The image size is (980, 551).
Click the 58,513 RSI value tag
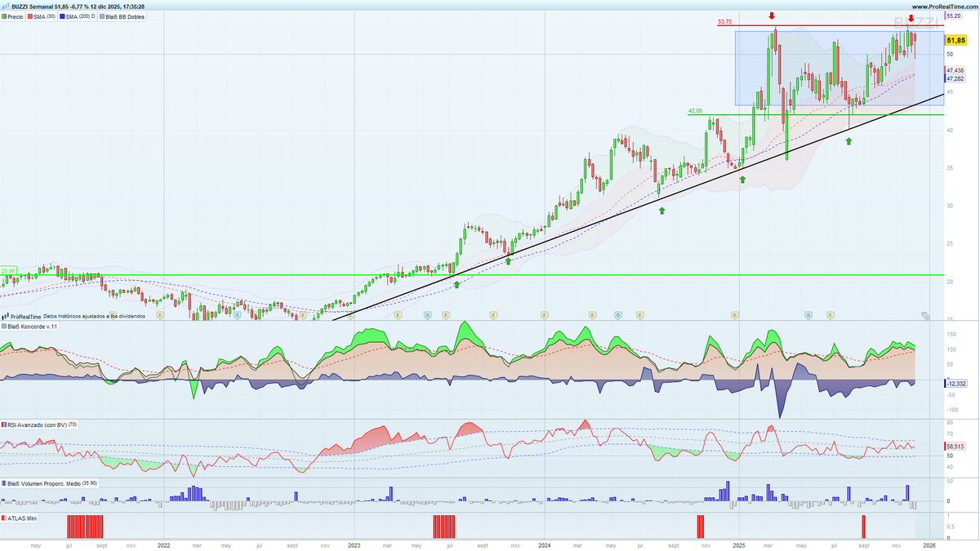(x=955, y=447)
